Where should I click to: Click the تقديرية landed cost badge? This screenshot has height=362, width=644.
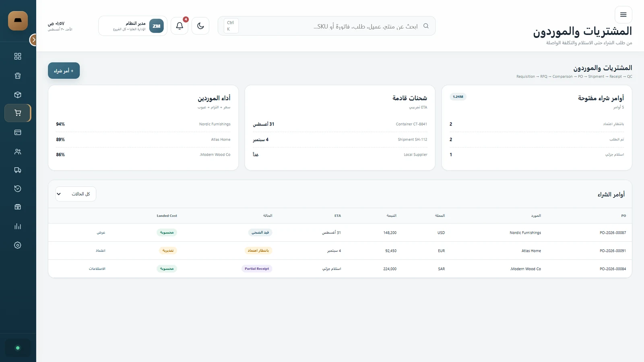(x=168, y=251)
